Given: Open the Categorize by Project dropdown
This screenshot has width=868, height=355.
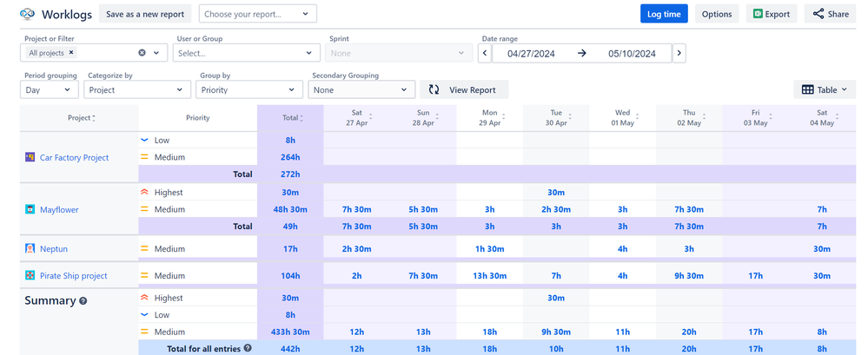Looking at the screenshot, I should click(136, 89).
